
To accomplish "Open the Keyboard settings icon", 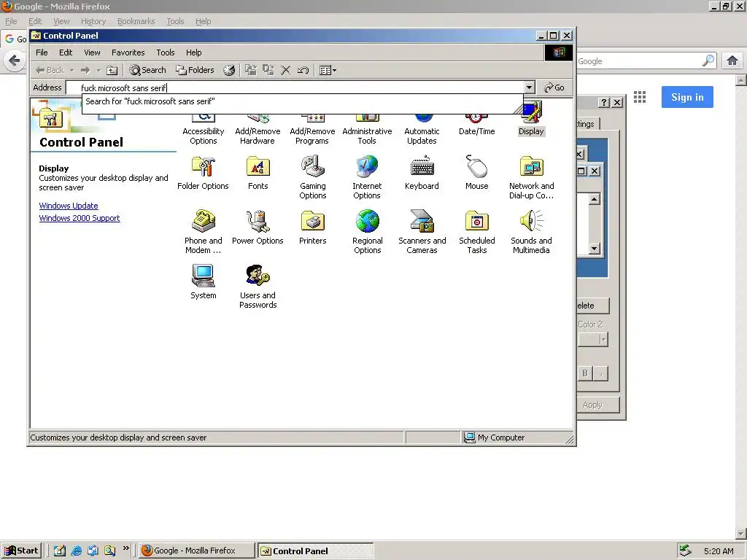I will click(x=422, y=174).
